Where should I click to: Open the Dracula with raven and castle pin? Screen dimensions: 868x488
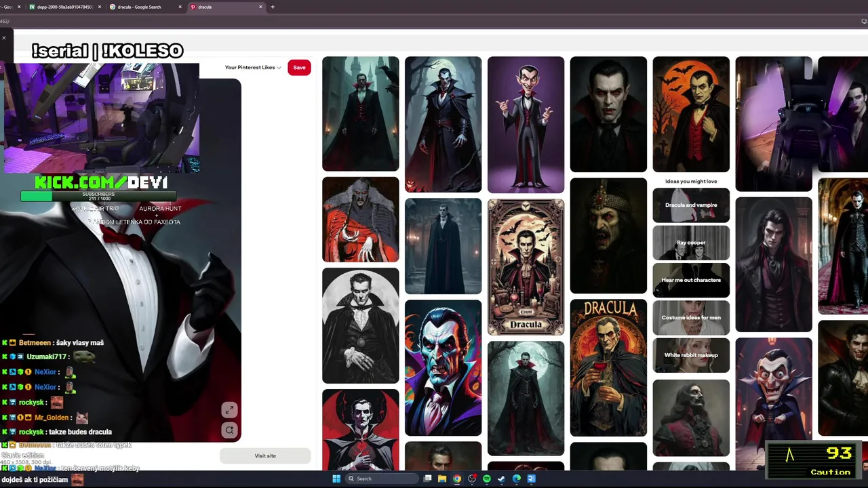click(361, 114)
